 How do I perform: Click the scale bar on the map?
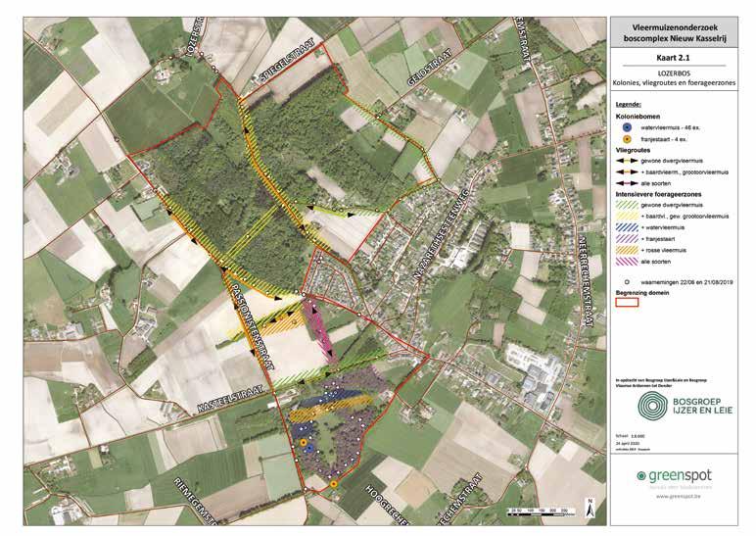pos(540,510)
